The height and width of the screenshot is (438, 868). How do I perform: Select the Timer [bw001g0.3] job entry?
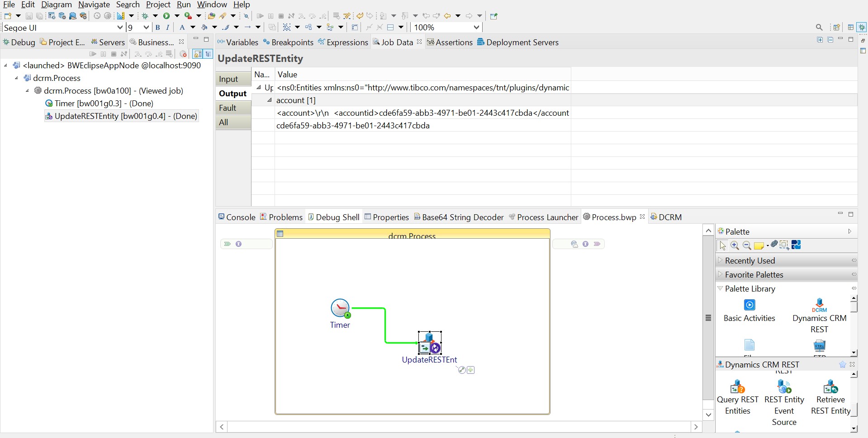click(104, 104)
